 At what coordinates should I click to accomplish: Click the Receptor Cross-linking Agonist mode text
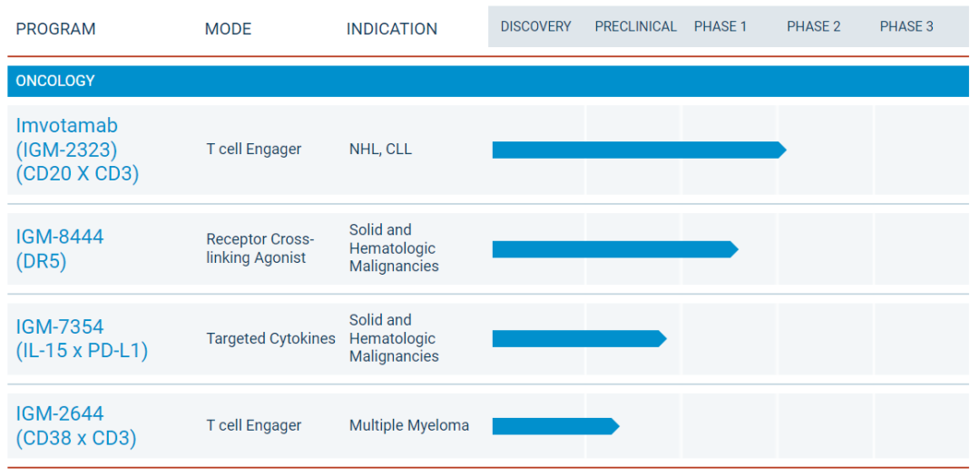[260, 248]
